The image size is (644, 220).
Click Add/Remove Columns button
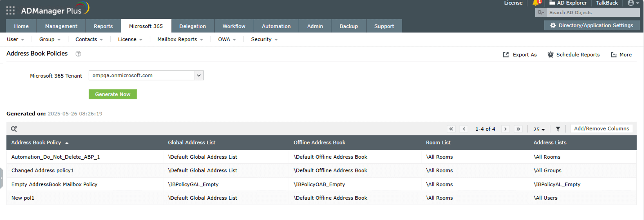coord(601,128)
